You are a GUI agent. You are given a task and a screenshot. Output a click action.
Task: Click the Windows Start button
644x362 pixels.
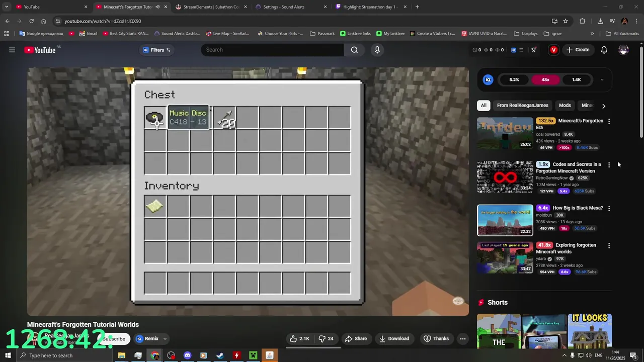[8, 355]
